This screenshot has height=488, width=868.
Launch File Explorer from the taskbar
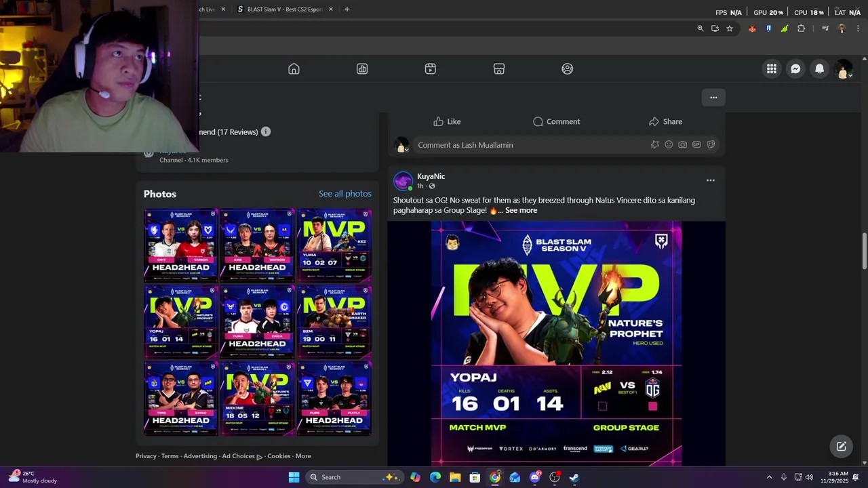coord(455,477)
